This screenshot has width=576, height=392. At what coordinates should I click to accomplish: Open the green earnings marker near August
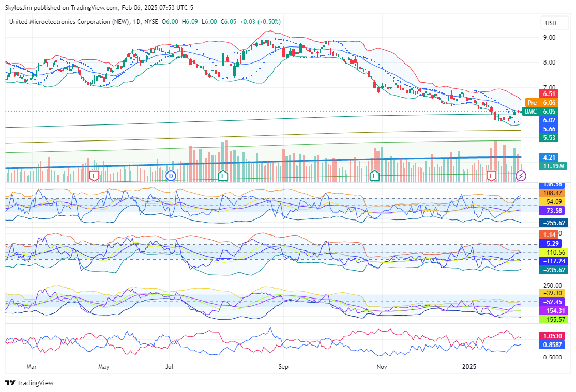pos(223,176)
